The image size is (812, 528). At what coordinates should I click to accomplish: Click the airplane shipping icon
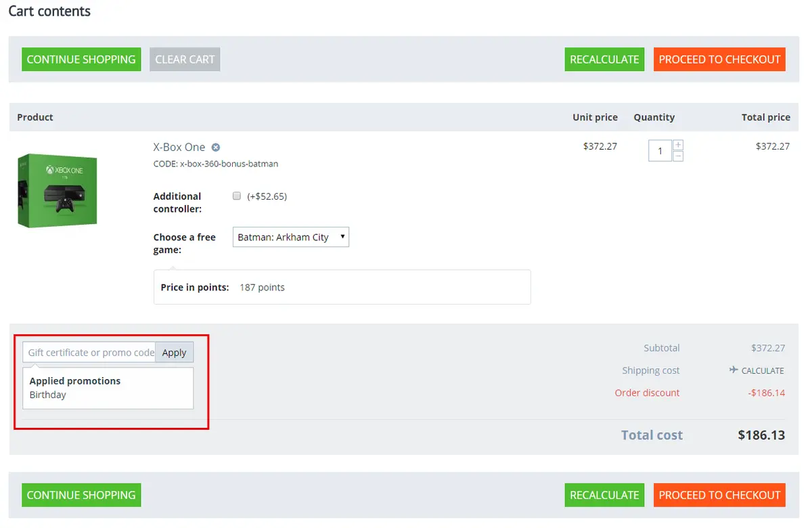(734, 370)
